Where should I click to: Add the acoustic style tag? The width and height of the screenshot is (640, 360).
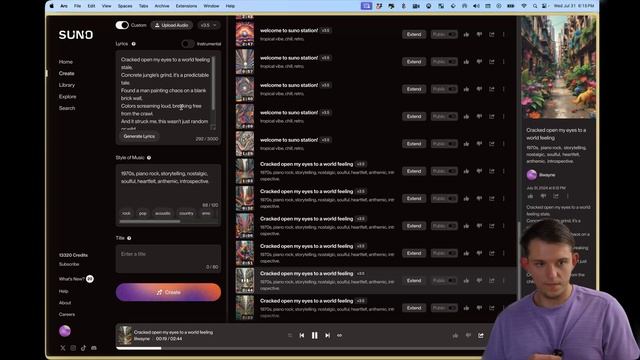162,213
